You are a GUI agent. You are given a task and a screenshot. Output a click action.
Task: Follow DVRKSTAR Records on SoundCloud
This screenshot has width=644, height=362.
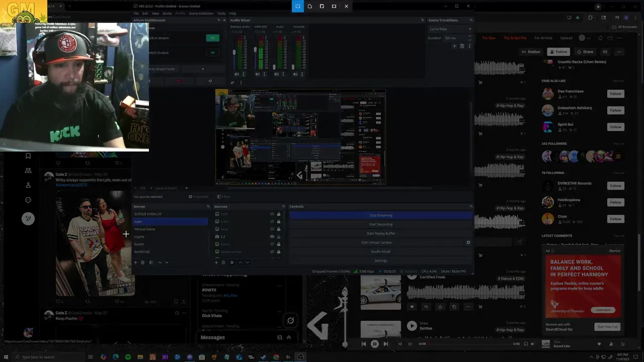616,186
